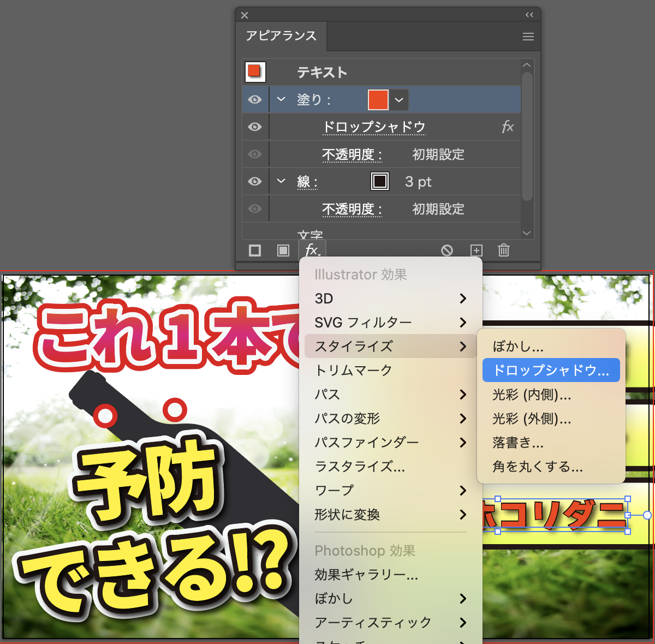The image size is (655, 644).
Task: Click the Add New Stroke icon
Action: coord(255,251)
